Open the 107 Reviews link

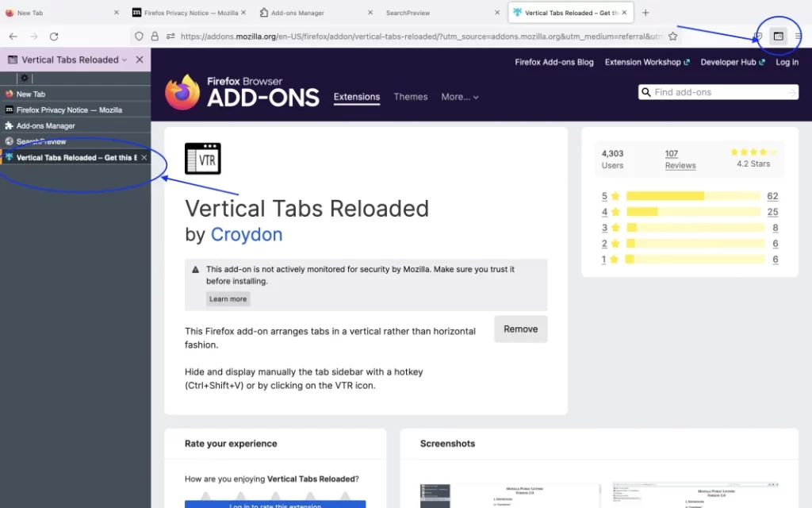[680, 159]
